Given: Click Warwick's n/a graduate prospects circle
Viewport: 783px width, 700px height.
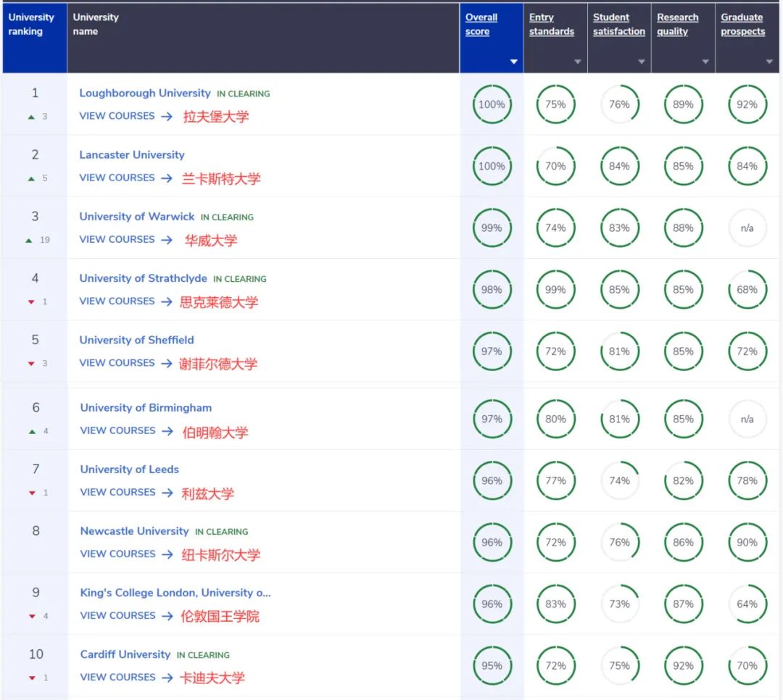Looking at the screenshot, I should [x=747, y=228].
